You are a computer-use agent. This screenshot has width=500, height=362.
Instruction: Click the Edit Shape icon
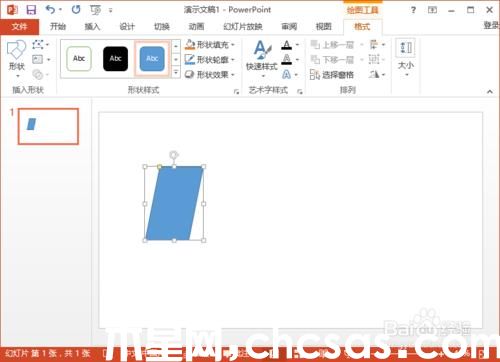click(x=38, y=44)
